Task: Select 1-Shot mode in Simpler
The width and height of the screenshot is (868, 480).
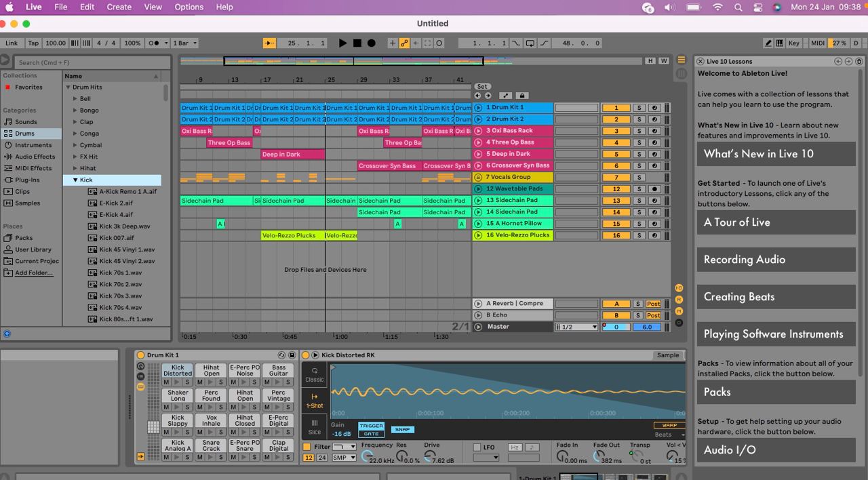Action: tap(314, 401)
